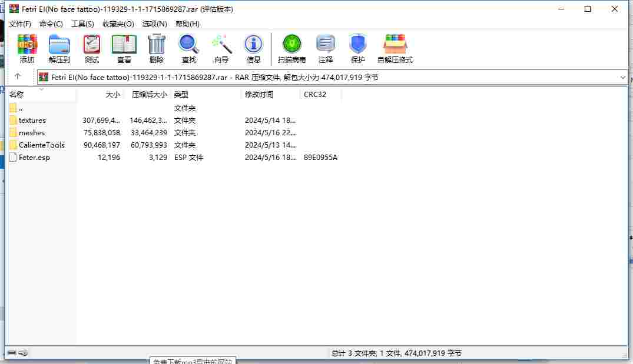Image resolution: width=633 pixels, height=364 pixels.
Task: Click the archive icon in the address bar
Action: (44, 77)
